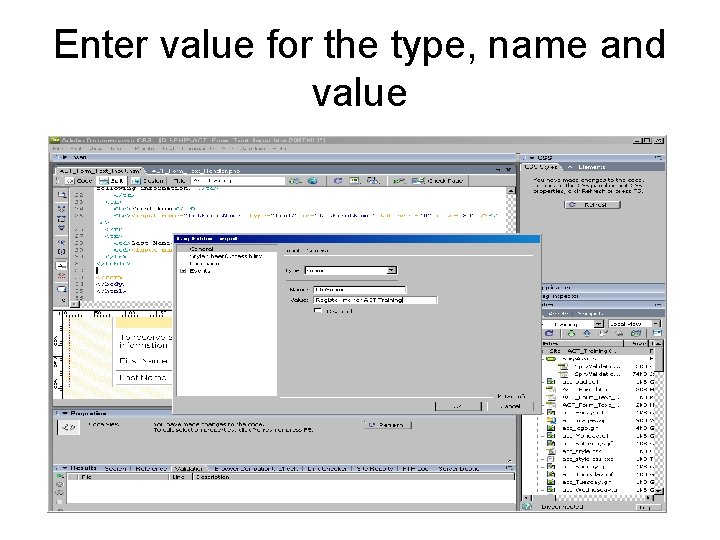The image size is (720, 540).
Task: Click the Cancel button in Tag Editor
Action: 510,406
